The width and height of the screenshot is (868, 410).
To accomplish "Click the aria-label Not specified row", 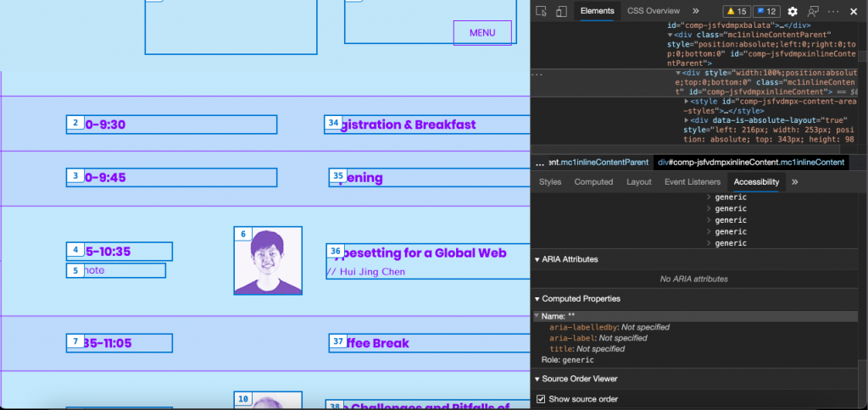I will [x=598, y=338].
